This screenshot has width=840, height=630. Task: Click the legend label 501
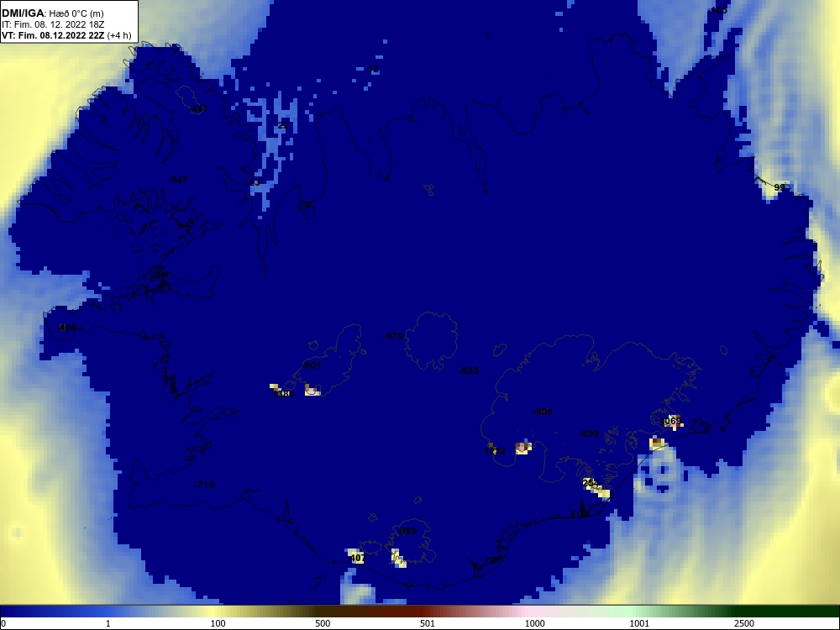click(428, 623)
